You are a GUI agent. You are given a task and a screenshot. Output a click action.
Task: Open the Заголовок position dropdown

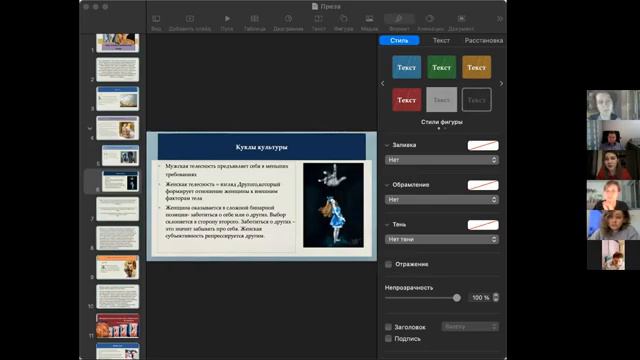coord(470,327)
